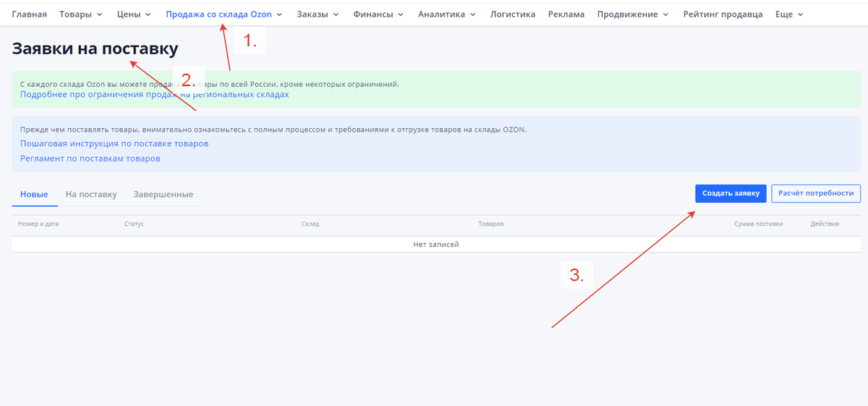This screenshot has width=868, height=406.
Task: Click the Расчёт потребности button
Action: tap(816, 193)
